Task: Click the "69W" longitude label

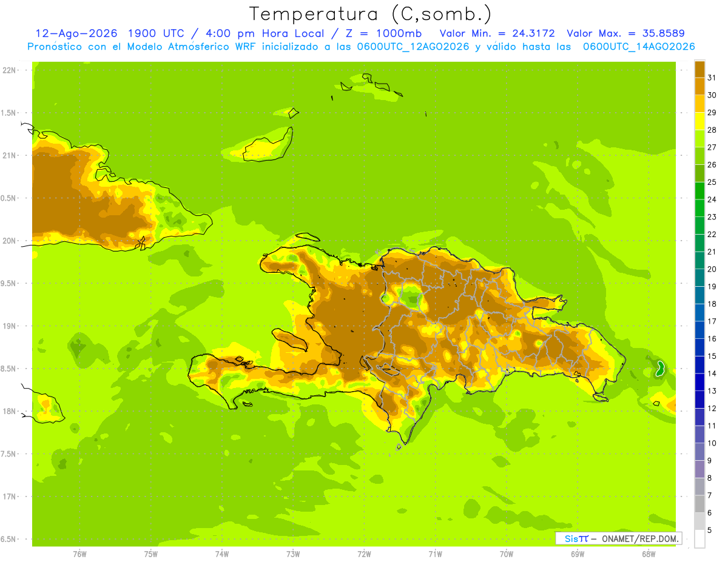Action: (x=578, y=554)
